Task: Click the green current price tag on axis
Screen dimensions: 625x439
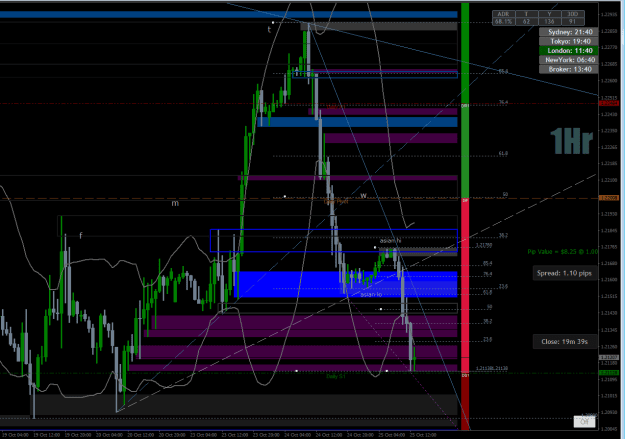Action: pos(609,373)
